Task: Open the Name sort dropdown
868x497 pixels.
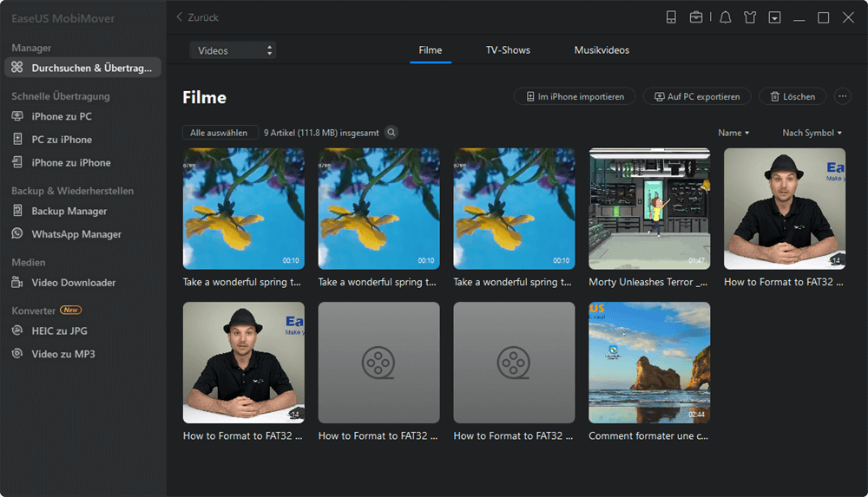Action: coord(733,133)
